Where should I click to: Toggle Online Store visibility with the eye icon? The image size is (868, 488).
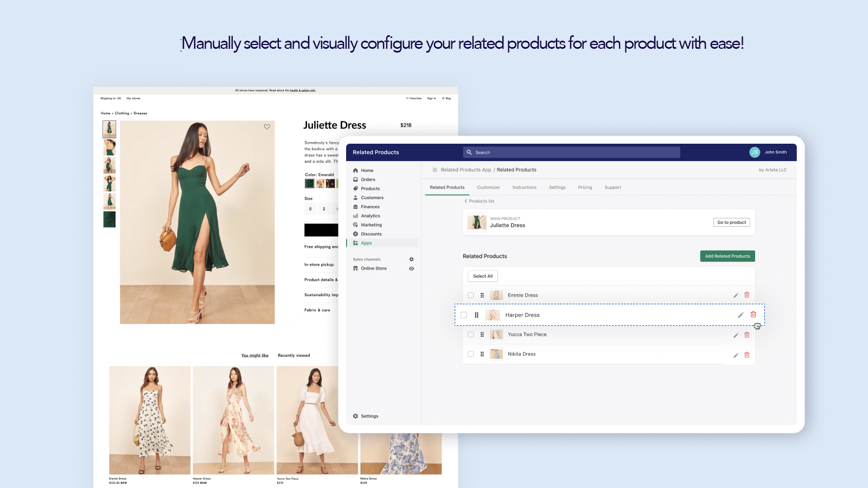pos(411,268)
